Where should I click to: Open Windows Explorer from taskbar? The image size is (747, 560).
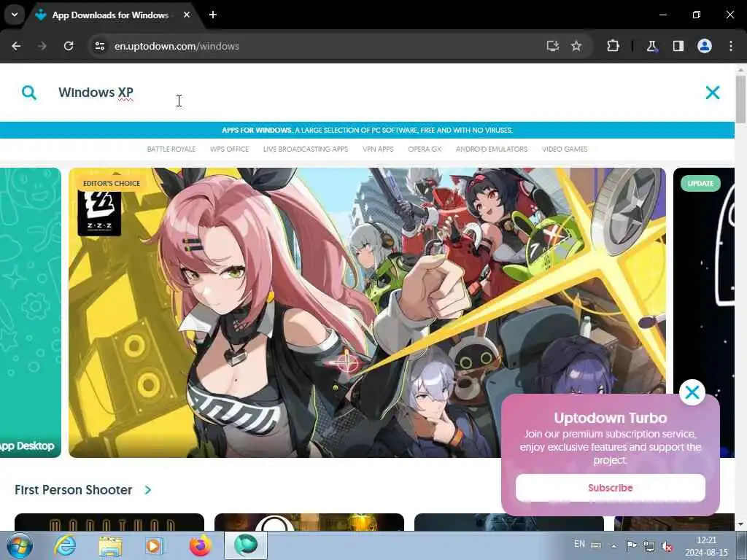pyautogui.click(x=110, y=545)
